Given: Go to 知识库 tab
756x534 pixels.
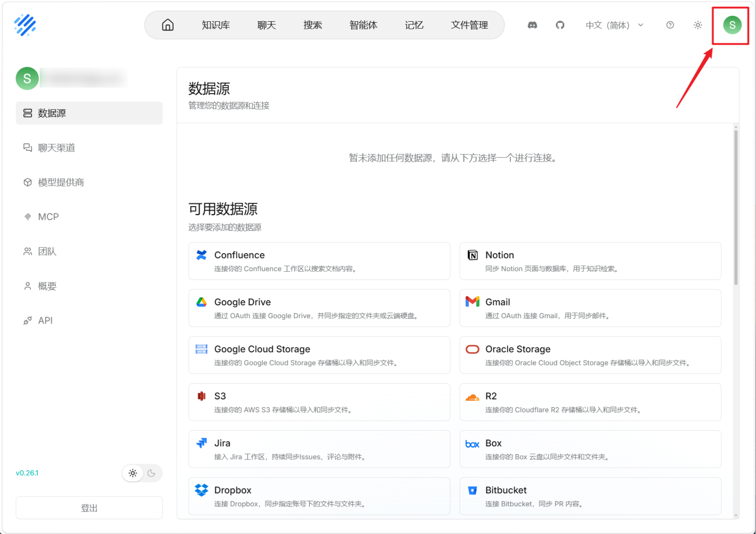Looking at the screenshot, I should [216, 25].
